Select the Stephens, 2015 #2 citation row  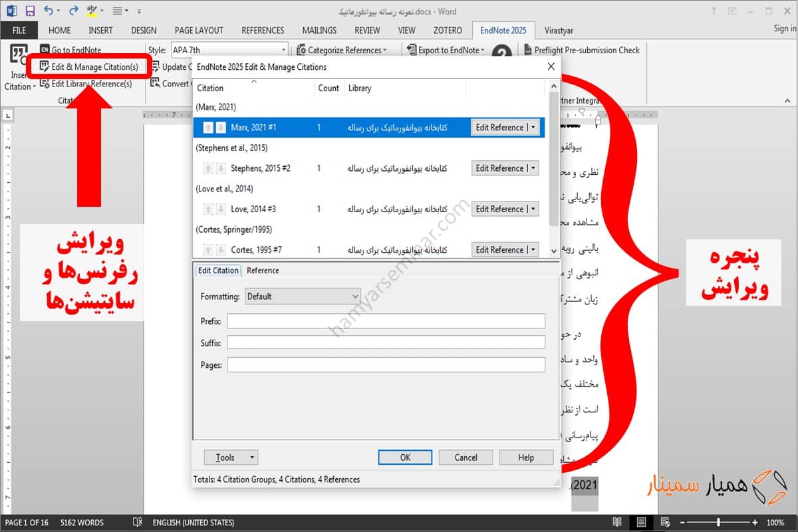tap(369, 168)
